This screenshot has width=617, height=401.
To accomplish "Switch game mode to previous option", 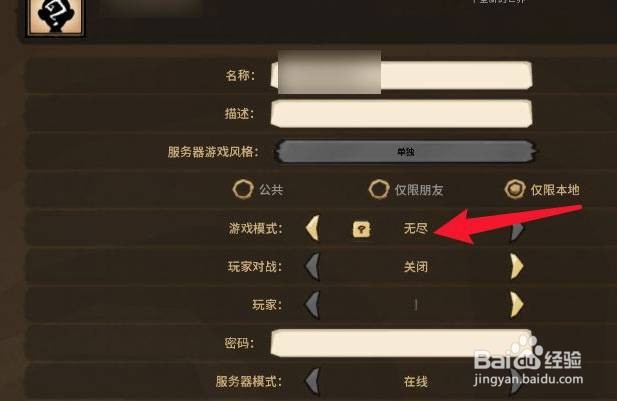I will pyautogui.click(x=312, y=228).
